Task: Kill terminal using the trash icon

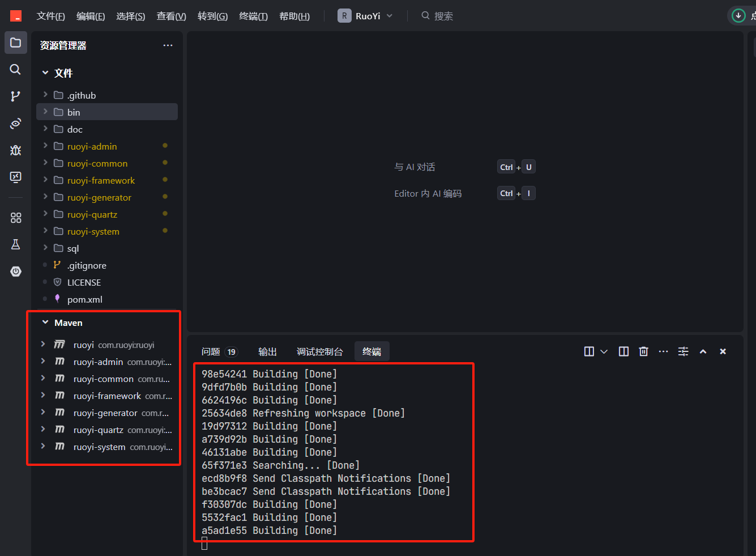Action: point(643,351)
